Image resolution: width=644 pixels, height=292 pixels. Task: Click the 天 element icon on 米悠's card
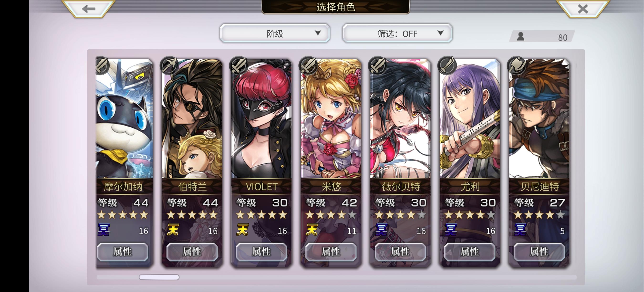coord(312,230)
